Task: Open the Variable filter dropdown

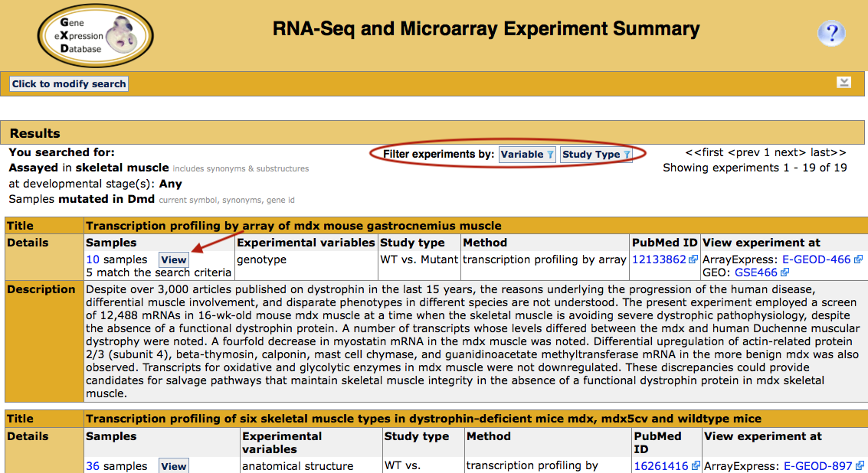Action: (527, 155)
